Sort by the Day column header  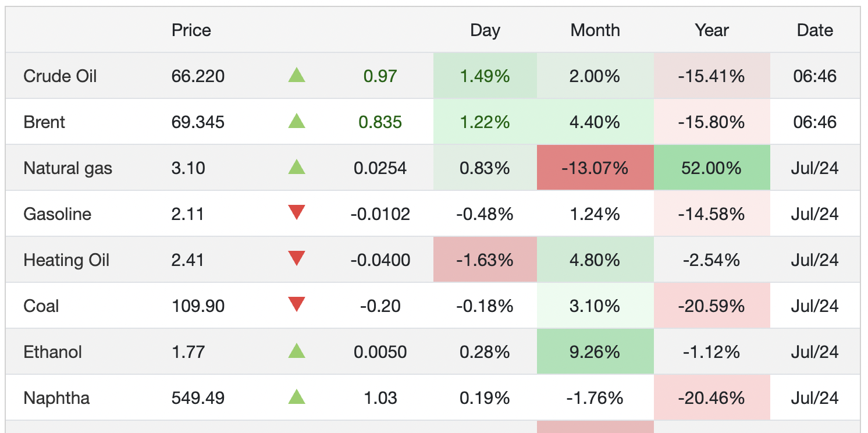pos(485,30)
